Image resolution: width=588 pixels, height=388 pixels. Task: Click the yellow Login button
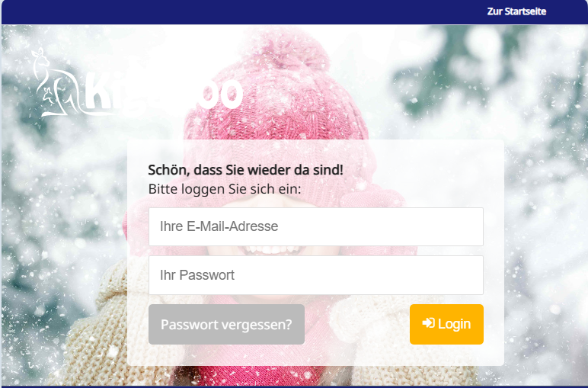tap(446, 324)
